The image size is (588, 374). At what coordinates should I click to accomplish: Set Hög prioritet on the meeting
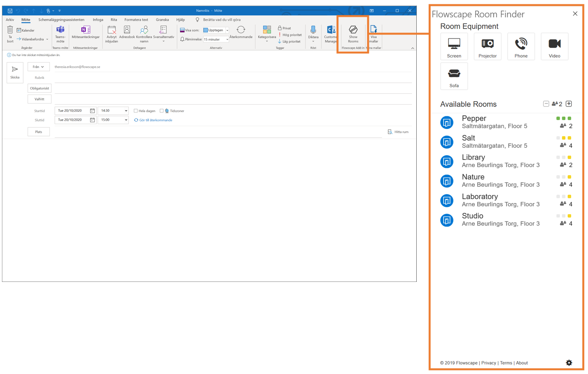click(290, 35)
